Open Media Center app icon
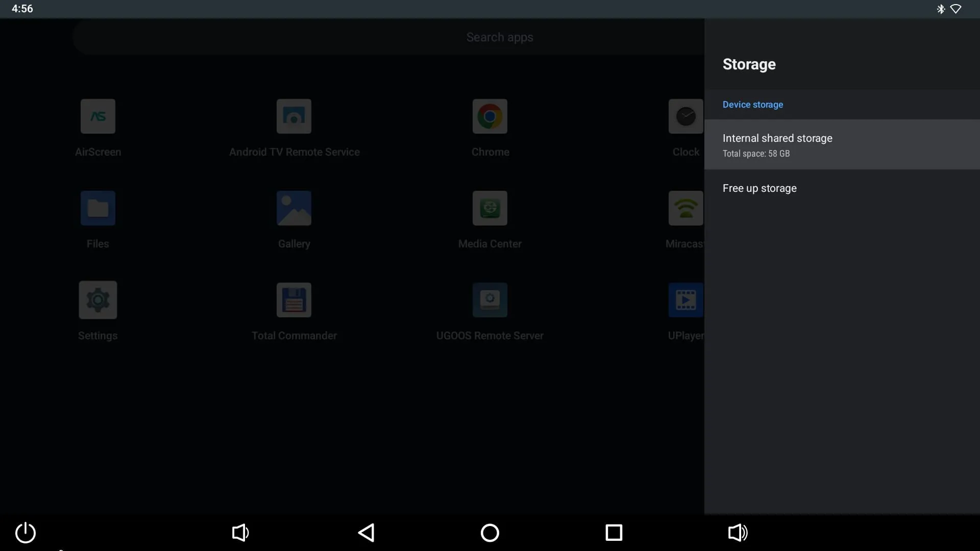Image resolution: width=980 pixels, height=551 pixels. (x=489, y=208)
